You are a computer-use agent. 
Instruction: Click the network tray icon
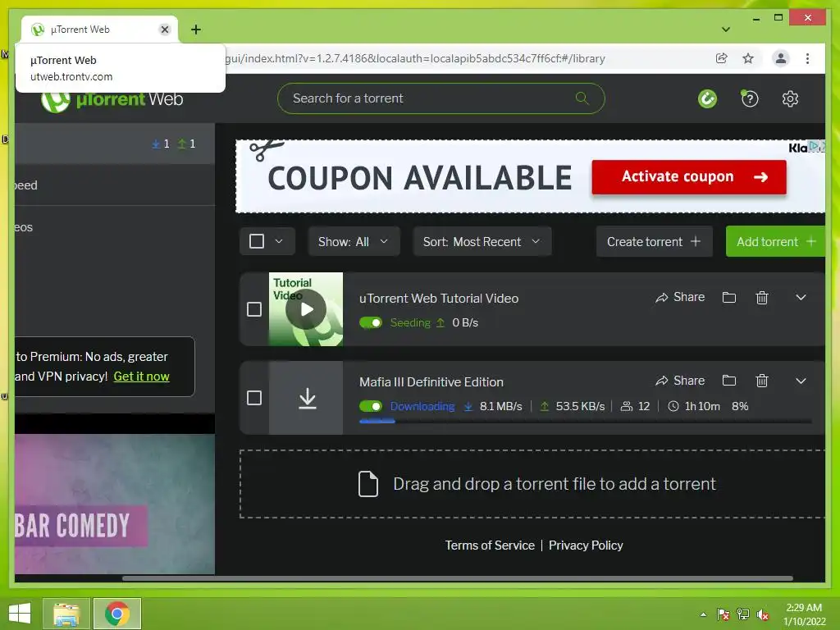pyautogui.click(x=743, y=614)
